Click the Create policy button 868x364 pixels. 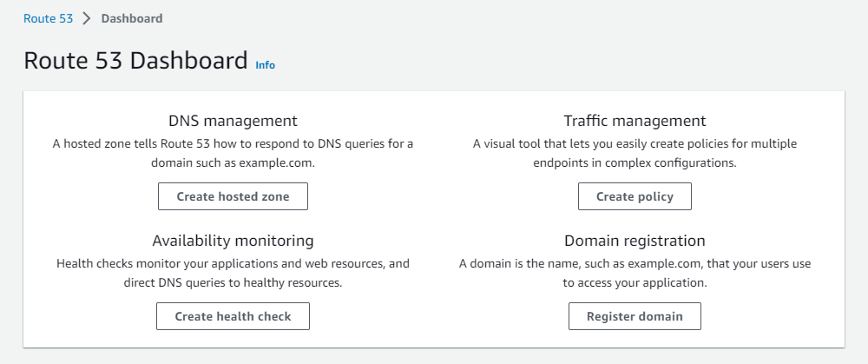[635, 196]
